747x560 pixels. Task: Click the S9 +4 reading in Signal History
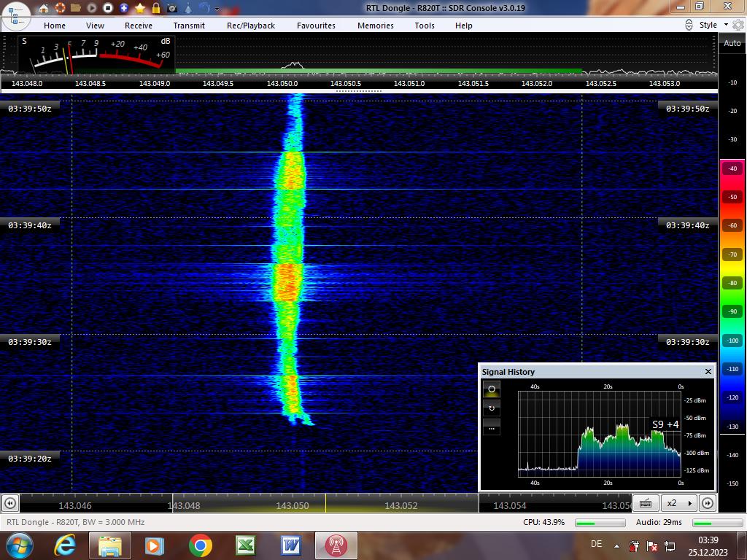(665, 424)
